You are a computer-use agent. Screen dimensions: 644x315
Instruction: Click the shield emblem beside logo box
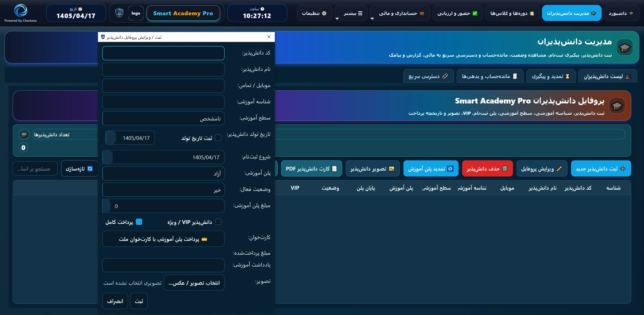[x=119, y=13]
